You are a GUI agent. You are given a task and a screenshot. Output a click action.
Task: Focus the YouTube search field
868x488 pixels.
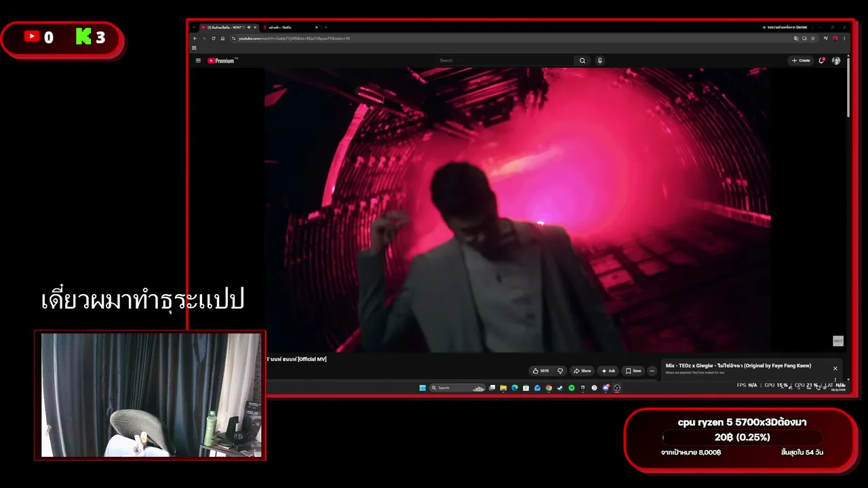pos(506,60)
